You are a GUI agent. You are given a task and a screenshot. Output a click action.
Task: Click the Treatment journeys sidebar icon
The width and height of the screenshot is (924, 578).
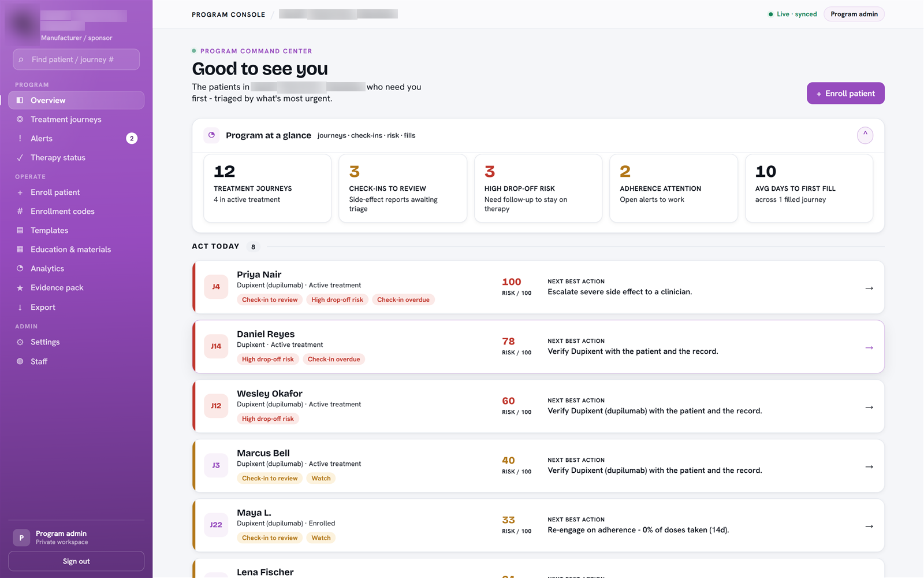click(20, 119)
